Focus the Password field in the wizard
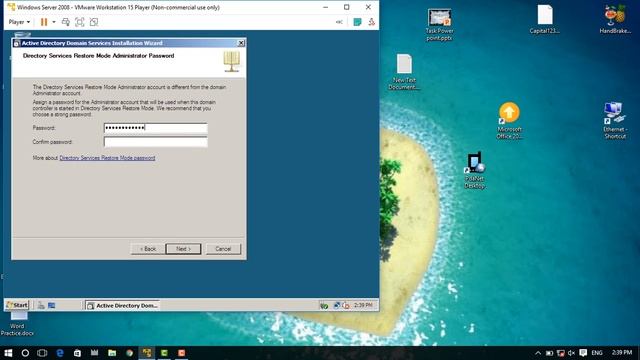This screenshot has width=640, height=360. coord(156,128)
